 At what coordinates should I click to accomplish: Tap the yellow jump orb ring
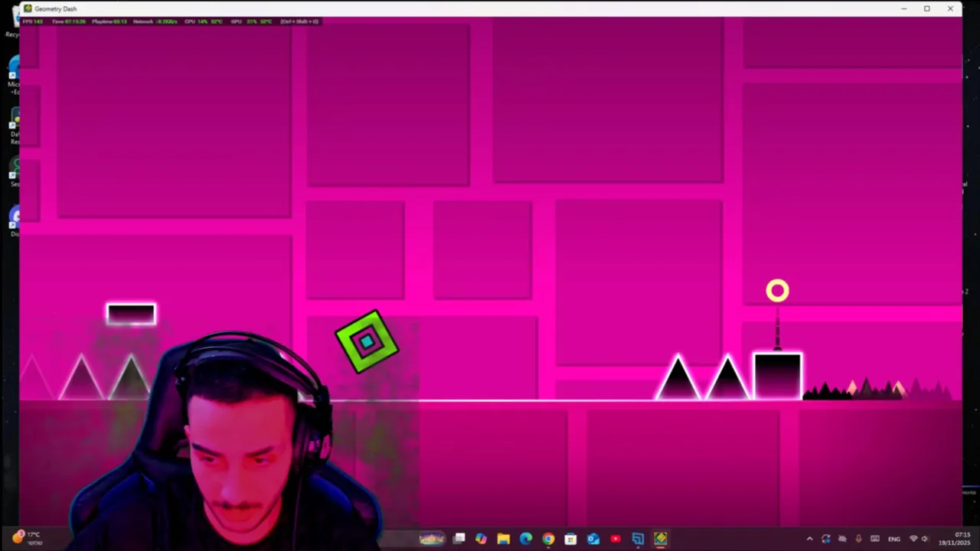(x=777, y=291)
